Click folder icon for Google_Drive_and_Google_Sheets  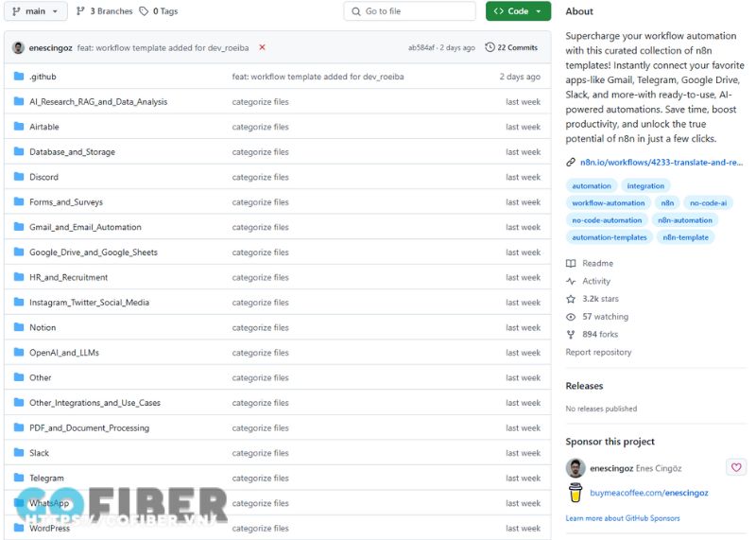(19, 252)
